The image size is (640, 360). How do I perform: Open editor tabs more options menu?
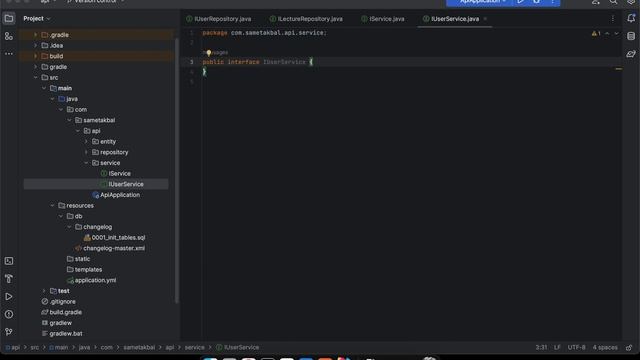tap(613, 19)
